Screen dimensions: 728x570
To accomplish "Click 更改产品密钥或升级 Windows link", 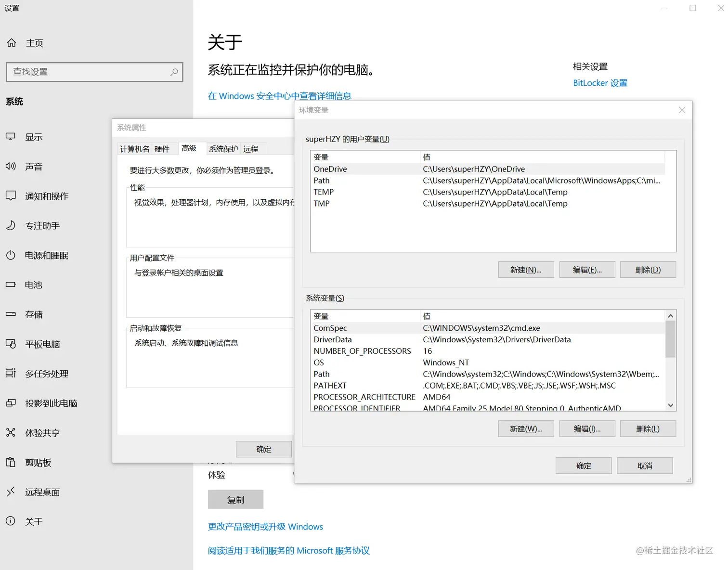I will click(x=265, y=526).
